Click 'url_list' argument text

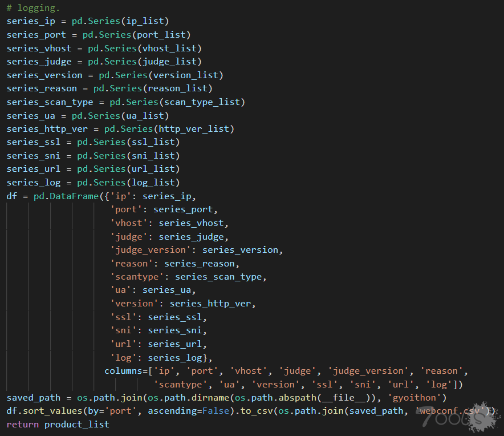pos(153,169)
